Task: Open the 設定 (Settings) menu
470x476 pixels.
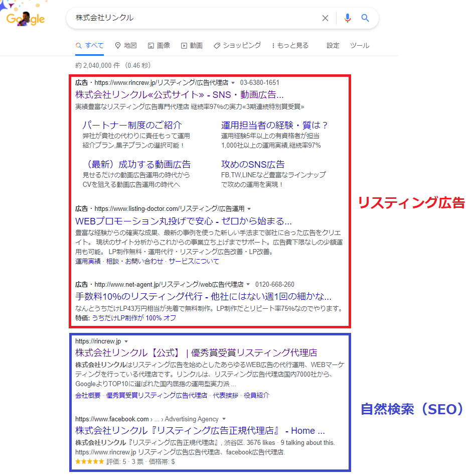Action: click(333, 45)
